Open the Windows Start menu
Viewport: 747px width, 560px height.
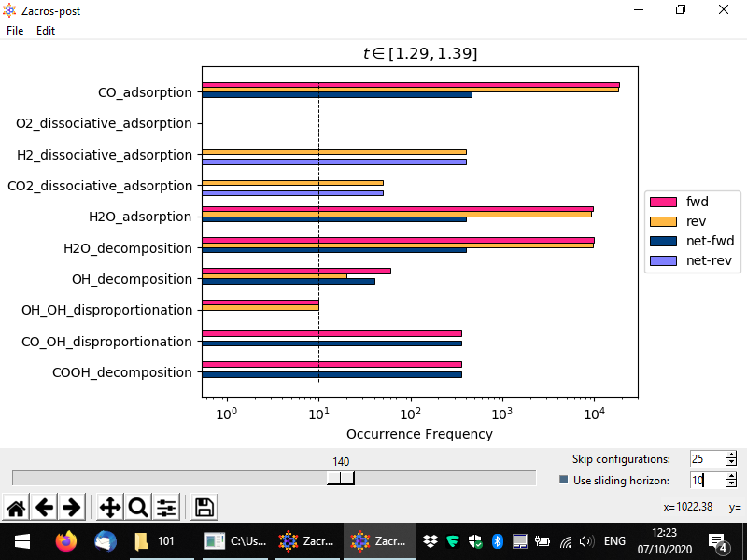[21, 541]
